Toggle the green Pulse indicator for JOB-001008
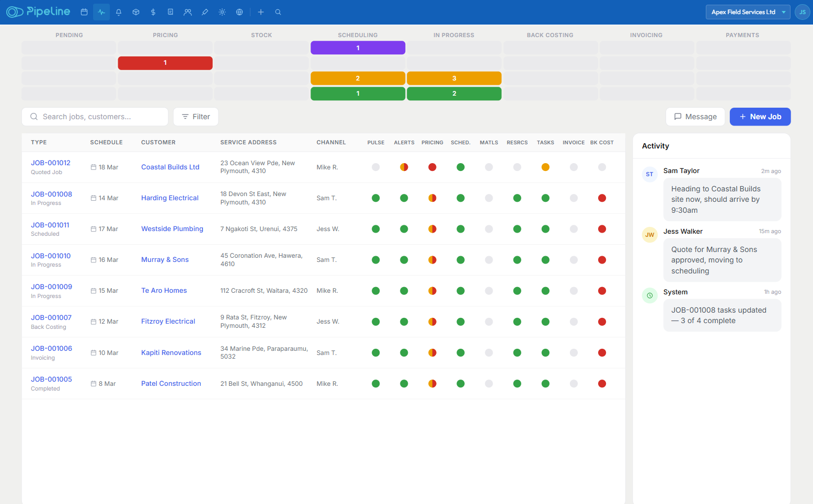The height and width of the screenshot is (504, 813). pos(376,198)
